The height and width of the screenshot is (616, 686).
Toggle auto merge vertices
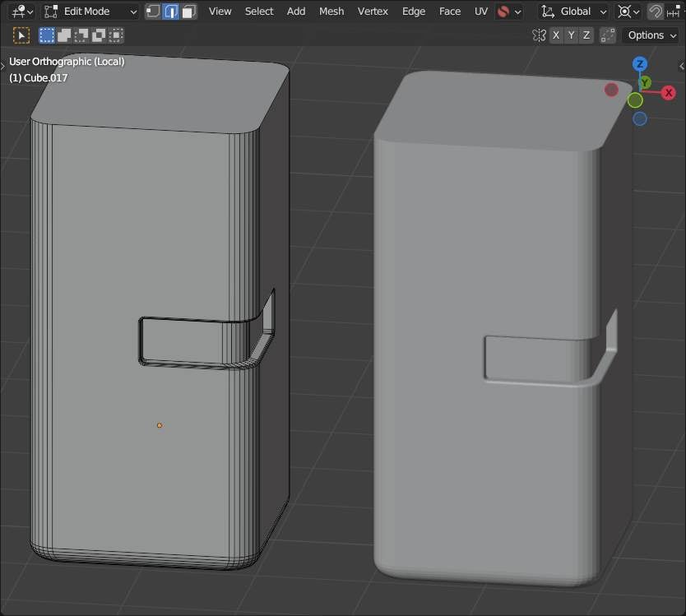coord(608,35)
